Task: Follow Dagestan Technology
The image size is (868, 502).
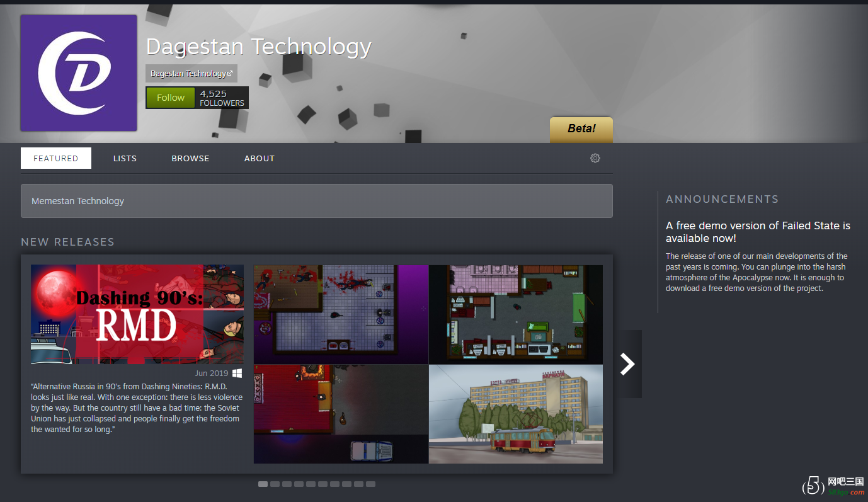Action: coord(171,98)
